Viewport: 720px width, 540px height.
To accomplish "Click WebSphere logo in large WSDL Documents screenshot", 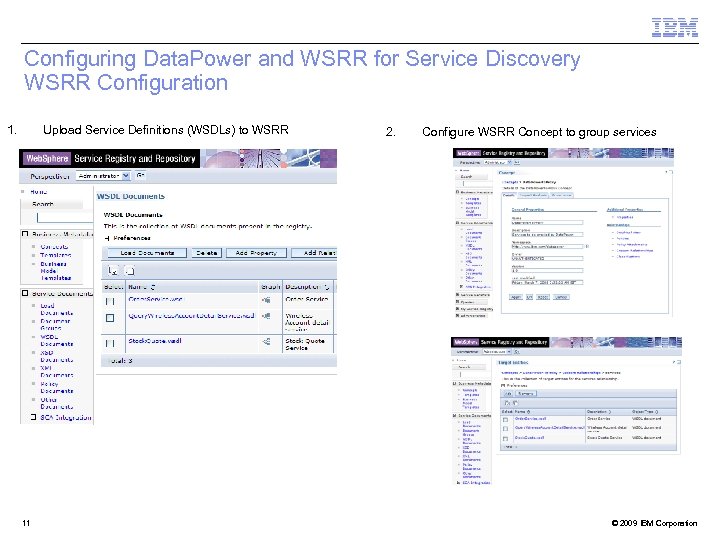I will tap(47, 158).
